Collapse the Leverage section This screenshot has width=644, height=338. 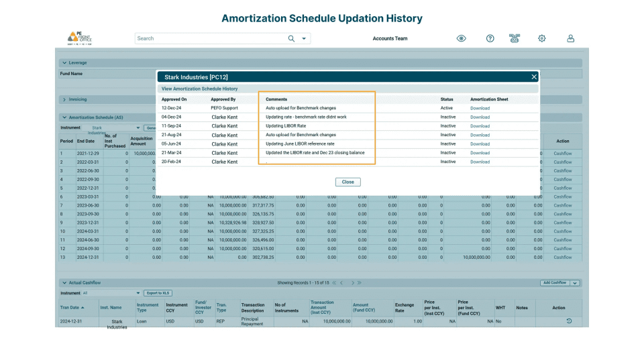(x=64, y=63)
